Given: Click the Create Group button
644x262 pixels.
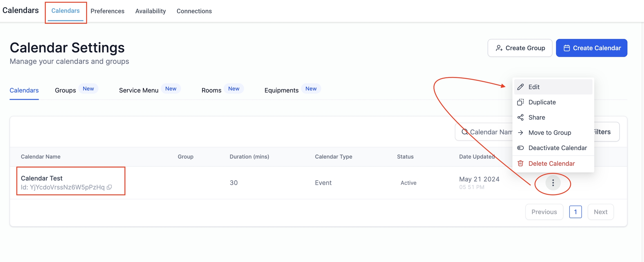Looking at the screenshot, I should click(520, 48).
